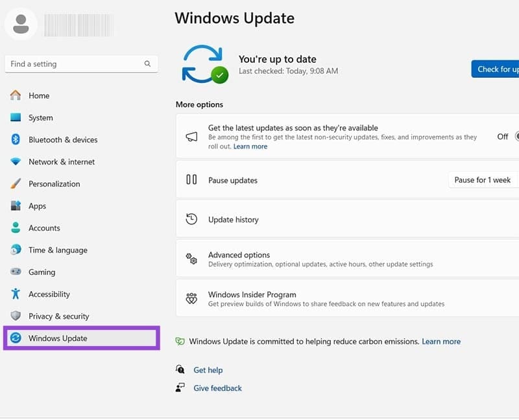Click the Get help link
The width and height of the screenshot is (519, 420).
tap(208, 369)
